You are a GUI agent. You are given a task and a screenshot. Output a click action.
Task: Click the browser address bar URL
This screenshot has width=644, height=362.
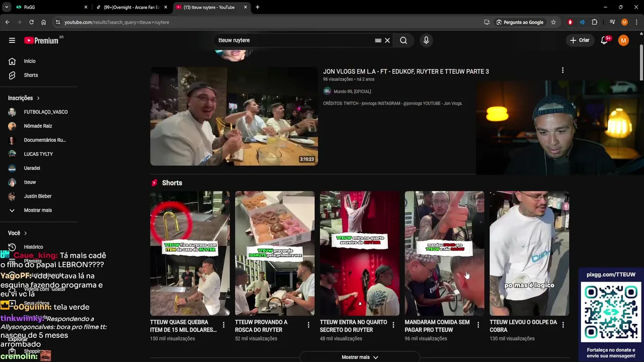click(117, 22)
